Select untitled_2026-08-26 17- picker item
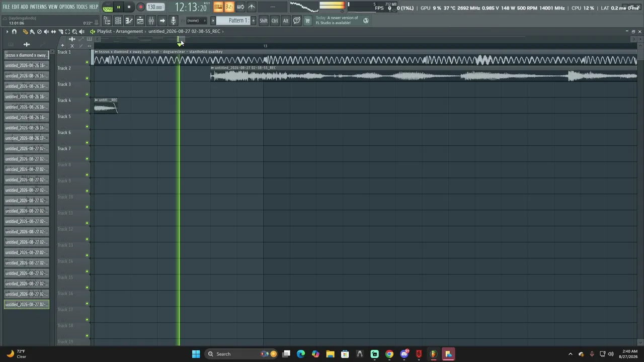The width and height of the screenshot is (644, 362). 27,138
